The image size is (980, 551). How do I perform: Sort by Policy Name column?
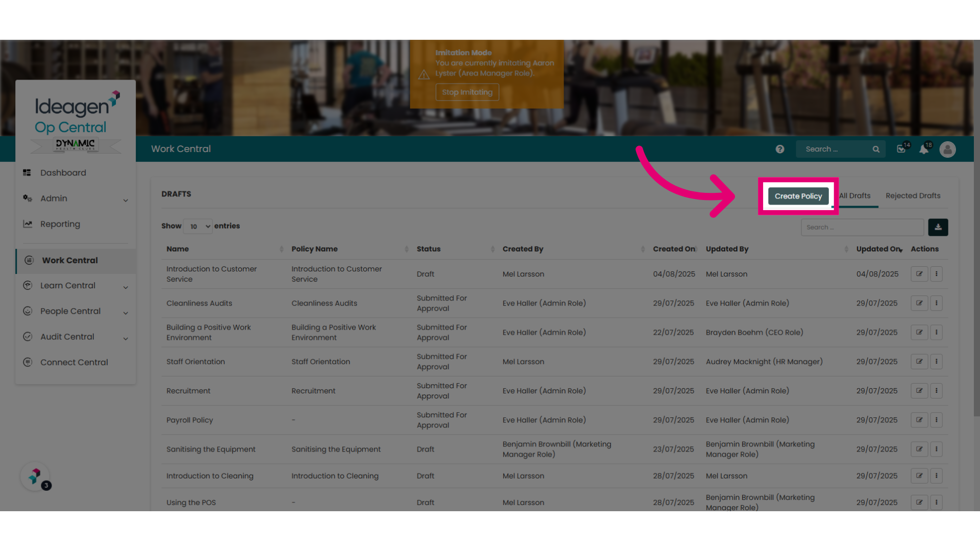coord(350,249)
